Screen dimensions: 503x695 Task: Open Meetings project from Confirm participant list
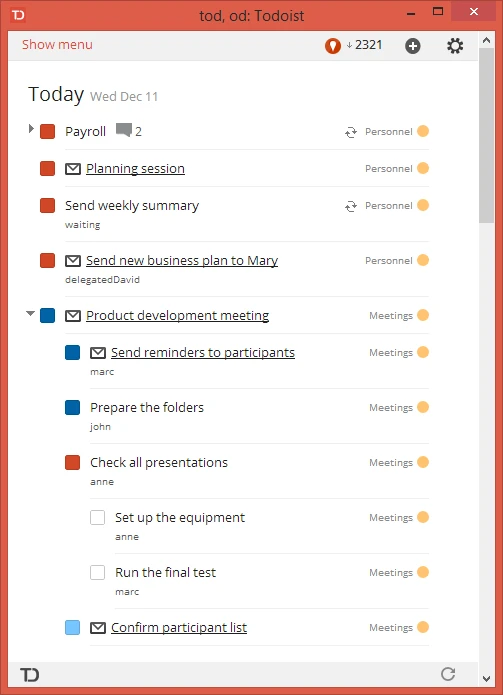click(391, 627)
